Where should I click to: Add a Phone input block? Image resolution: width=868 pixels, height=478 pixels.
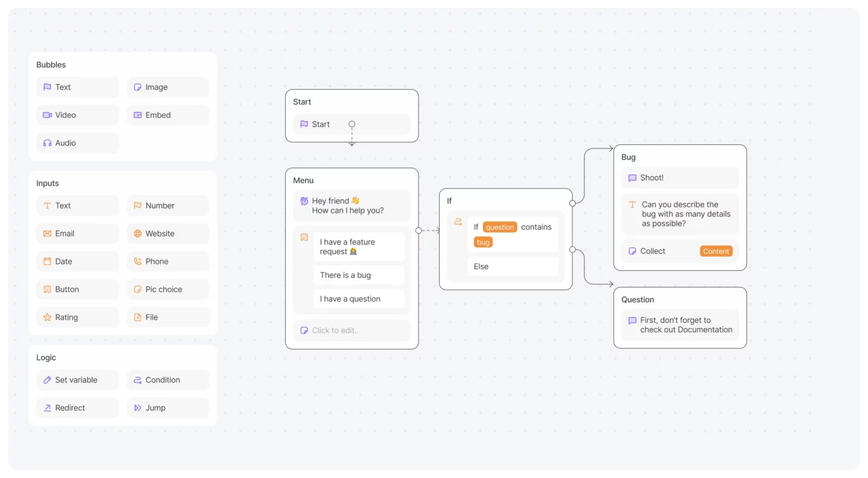click(167, 262)
